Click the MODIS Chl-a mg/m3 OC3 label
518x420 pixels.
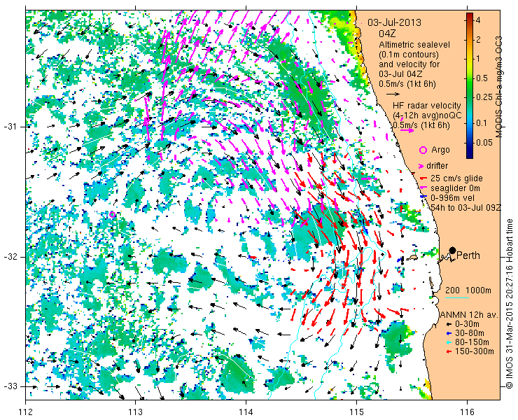coord(499,86)
